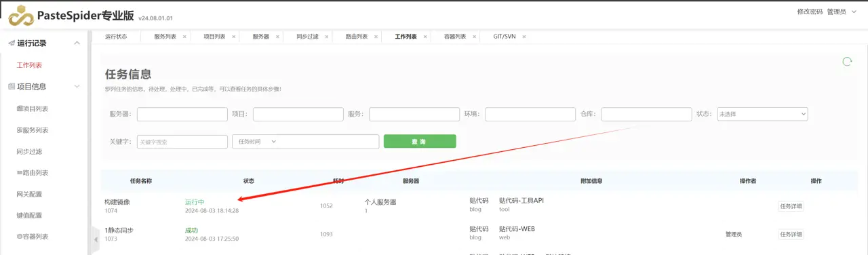Open the 状态 dropdown showing 未选择
This screenshot has height=255, width=868.
click(762, 115)
